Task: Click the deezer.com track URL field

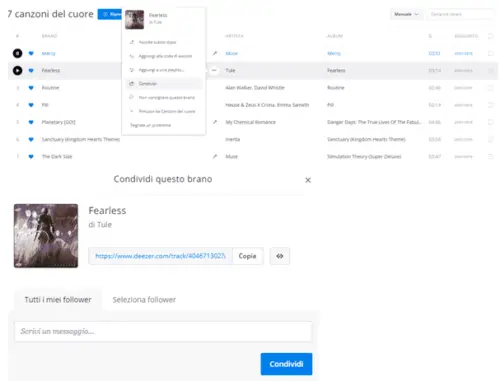Action: pyautogui.click(x=160, y=256)
